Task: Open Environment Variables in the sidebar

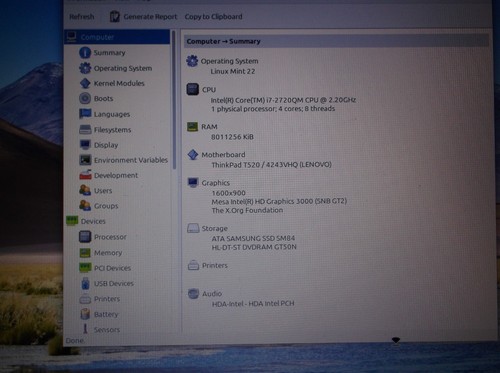Action: tap(131, 160)
